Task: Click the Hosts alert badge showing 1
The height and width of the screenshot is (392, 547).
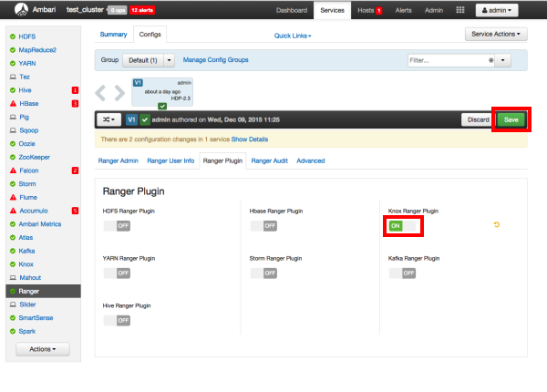Action: (379, 11)
